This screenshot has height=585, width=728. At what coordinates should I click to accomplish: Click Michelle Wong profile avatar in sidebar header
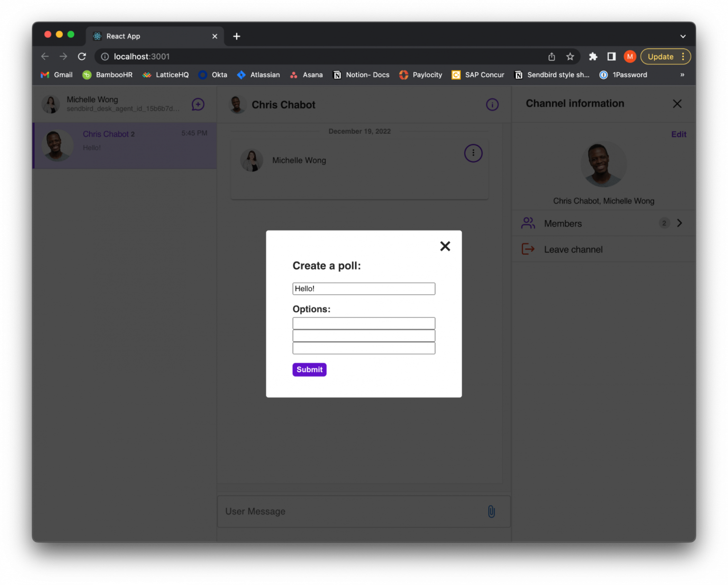coord(51,104)
